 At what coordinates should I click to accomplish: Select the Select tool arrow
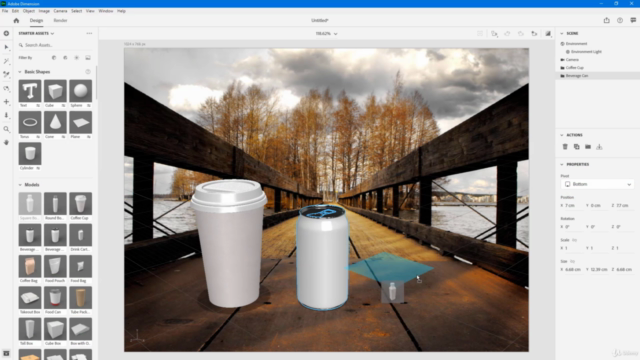(x=7, y=47)
